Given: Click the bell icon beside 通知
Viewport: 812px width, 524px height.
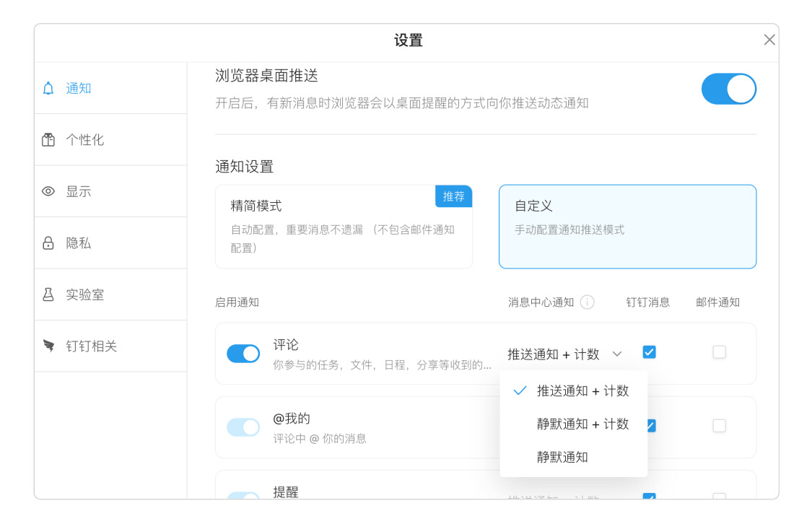Looking at the screenshot, I should tap(48, 89).
